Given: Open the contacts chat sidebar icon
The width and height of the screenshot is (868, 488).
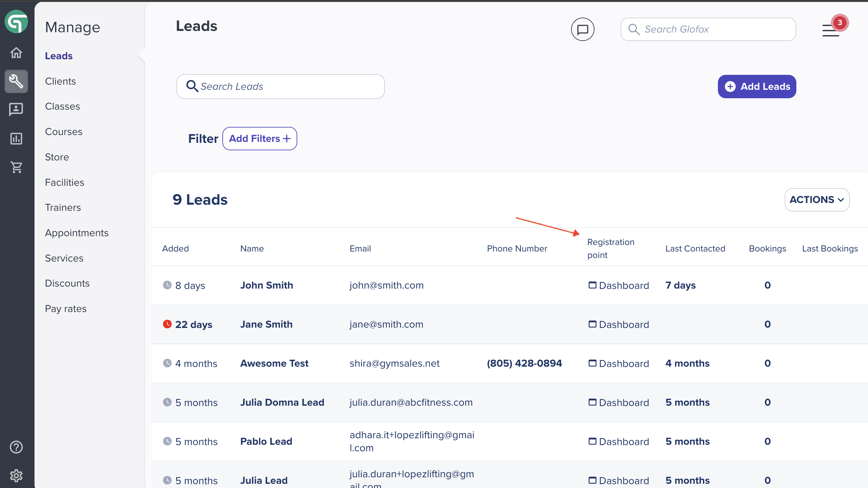Looking at the screenshot, I should pos(16,109).
